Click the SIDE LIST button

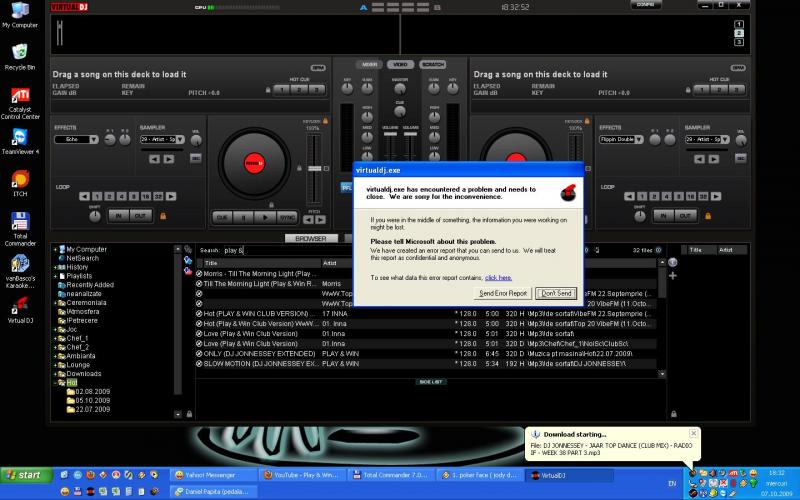tap(431, 382)
